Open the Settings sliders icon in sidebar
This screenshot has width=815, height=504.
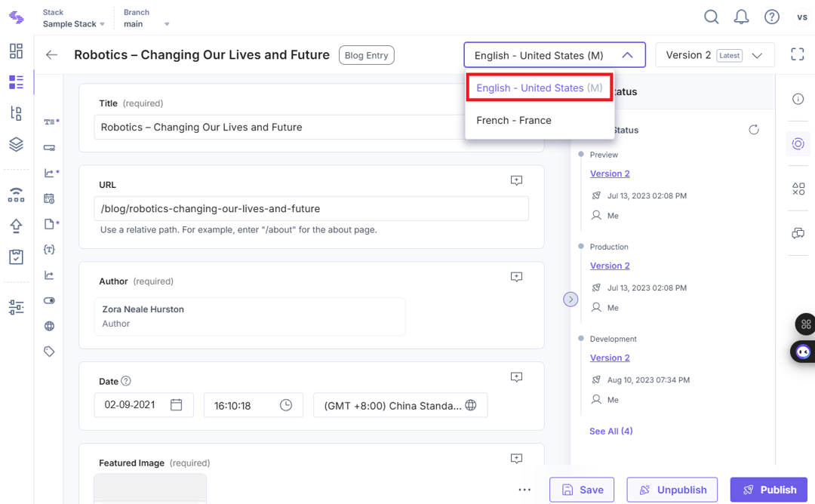[16, 307]
